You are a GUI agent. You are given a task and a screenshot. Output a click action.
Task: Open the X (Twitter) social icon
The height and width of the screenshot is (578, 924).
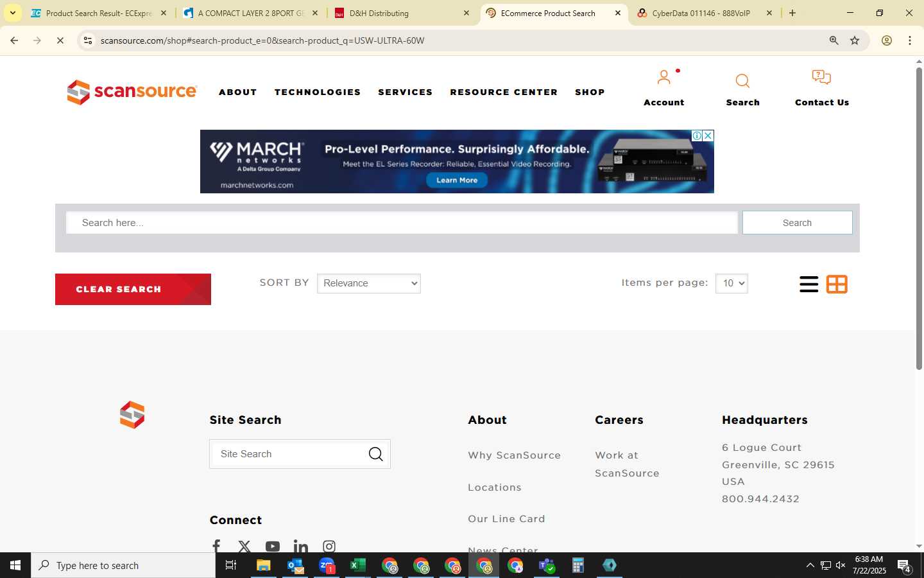click(x=244, y=547)
